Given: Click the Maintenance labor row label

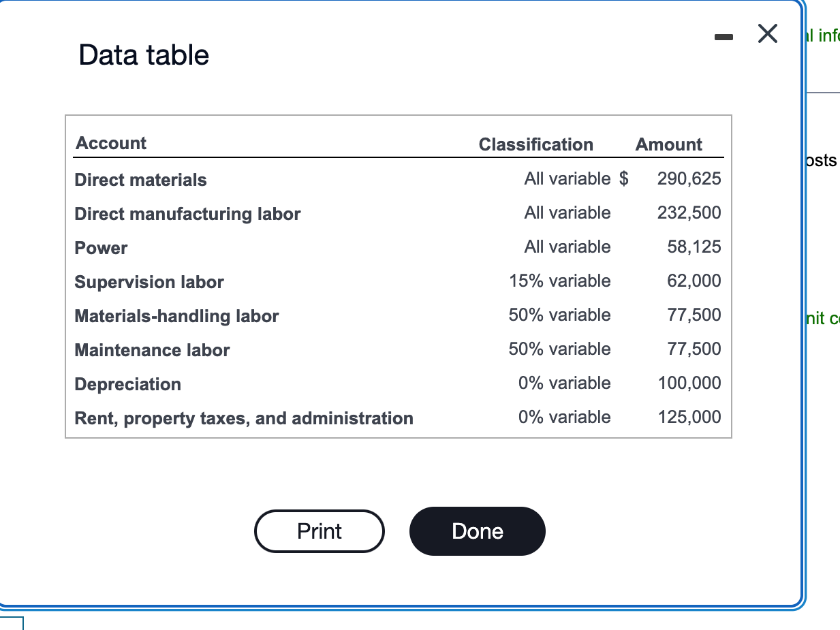Looking at the screenshot, I should 152,350.
